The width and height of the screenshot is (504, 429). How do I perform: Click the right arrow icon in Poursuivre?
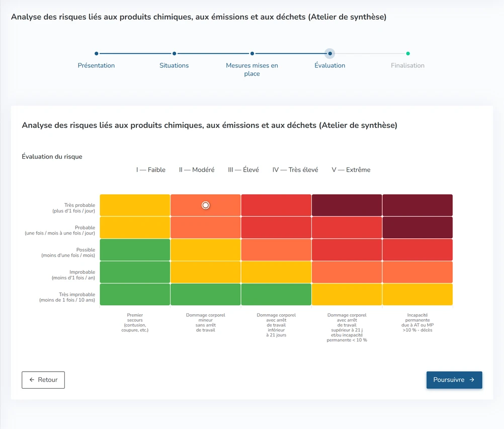[x=471, y=380]
